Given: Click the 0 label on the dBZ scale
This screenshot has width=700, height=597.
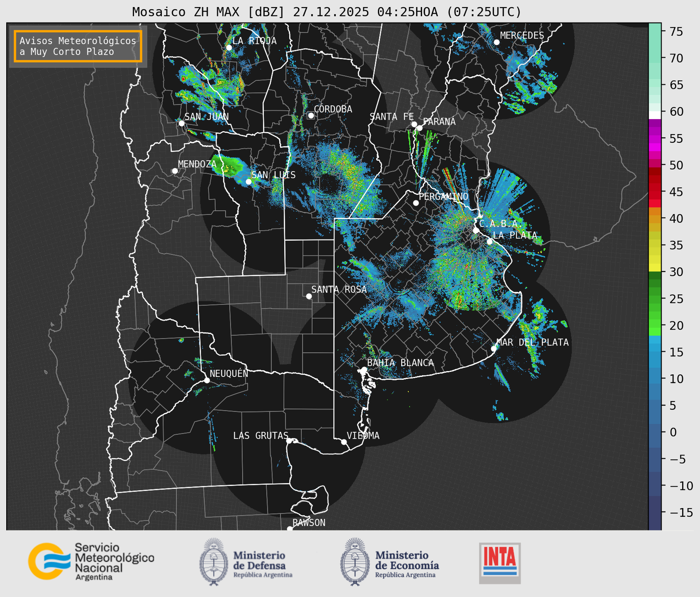Looking at the screenshot, I should 673,432.
